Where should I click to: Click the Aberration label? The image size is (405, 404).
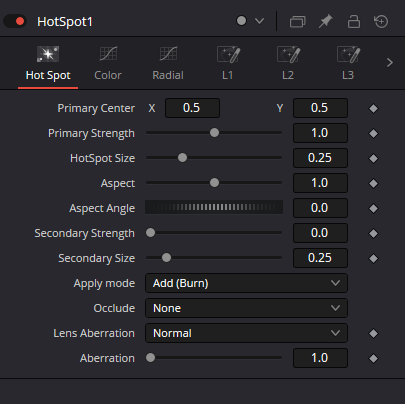[x=107, y=358]
